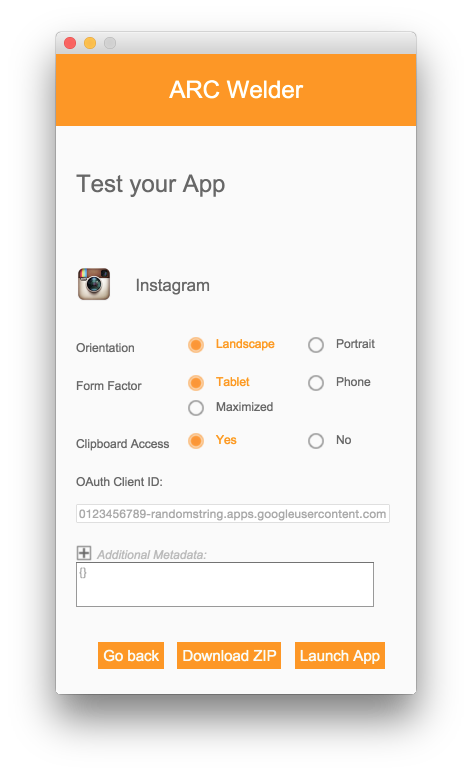Click inside the Additional Metadata text area
Viewport: 472px width, 774px height.
click(x=225, y=584)
